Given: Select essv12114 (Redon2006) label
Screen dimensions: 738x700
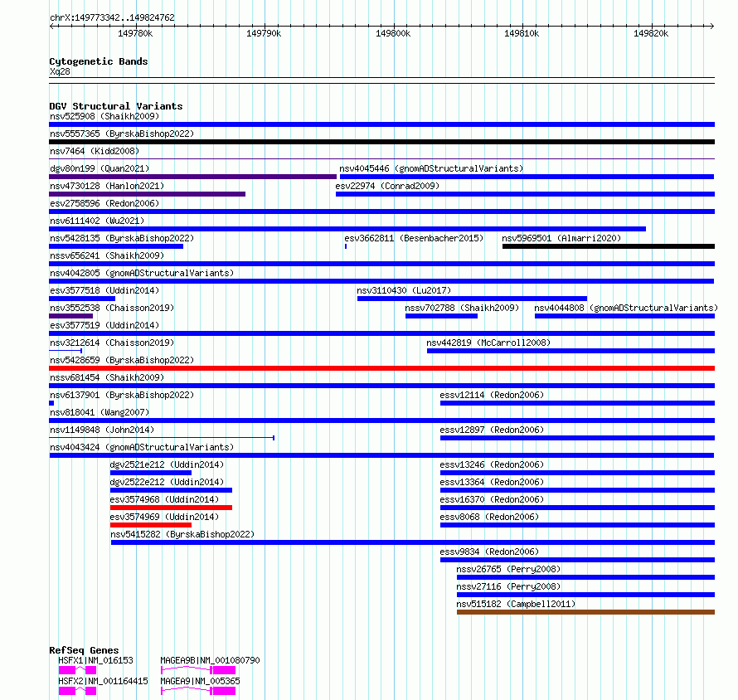Looking at the screenshot, I should coord(492,395).
